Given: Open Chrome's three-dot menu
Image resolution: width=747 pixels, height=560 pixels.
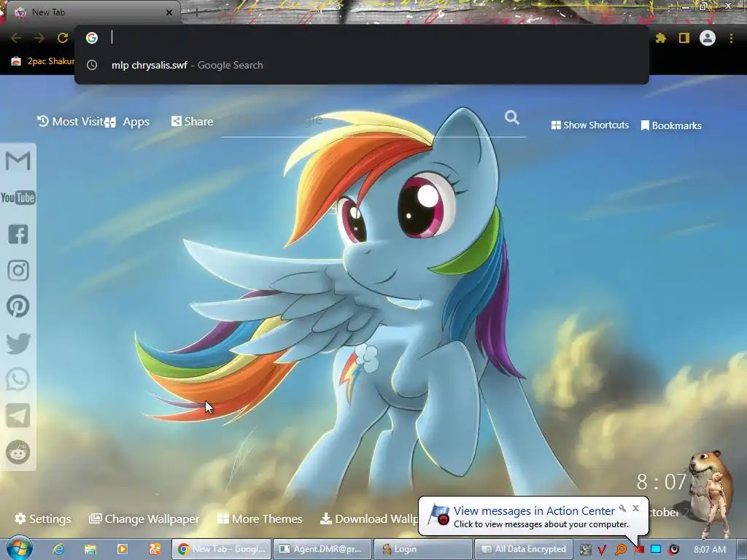Looking at the screenshot, I should tap(731, 38).
